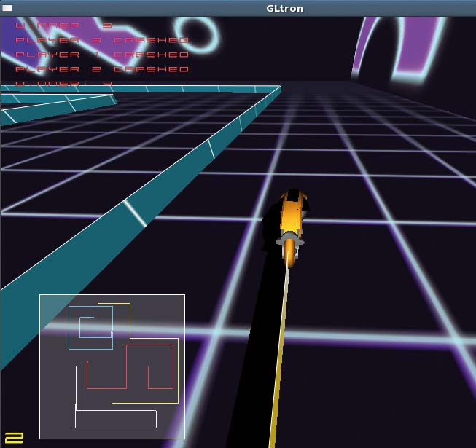Click the 'PLAYER 1 CRASHED' message

102,55
